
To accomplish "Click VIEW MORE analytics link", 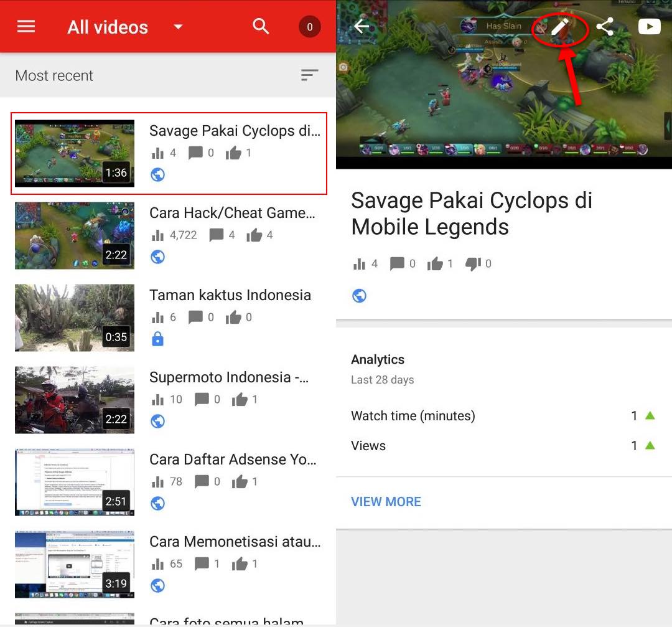I will click(x=386, y=501).
